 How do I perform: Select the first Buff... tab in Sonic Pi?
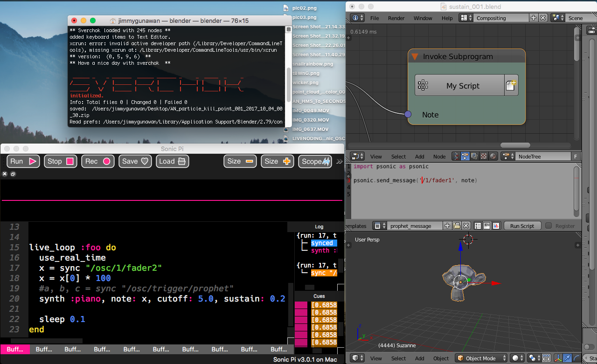(15, 349)
